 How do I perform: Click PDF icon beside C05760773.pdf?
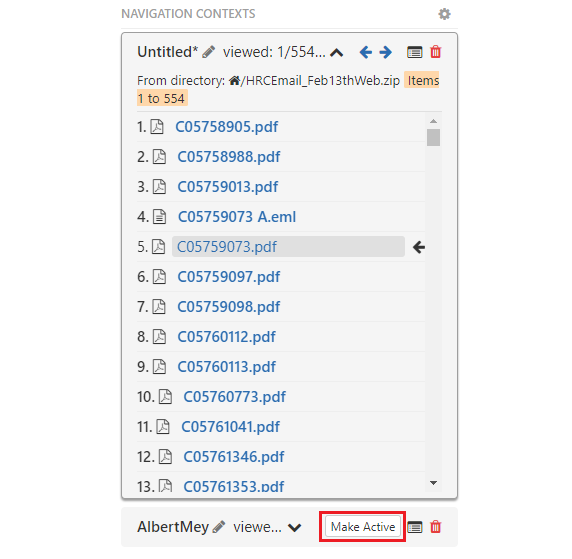165,397
